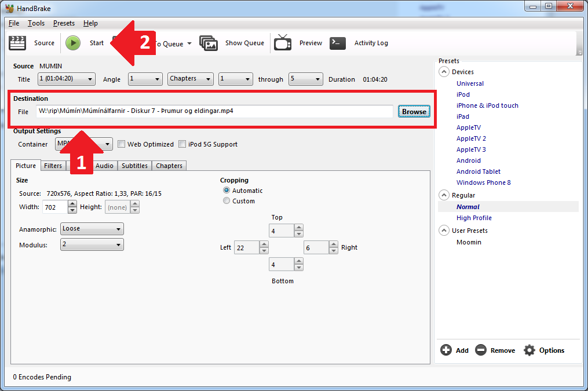Select the iPod preset
The height and width of the screenshot is (391, 588).
click(463, 94)
